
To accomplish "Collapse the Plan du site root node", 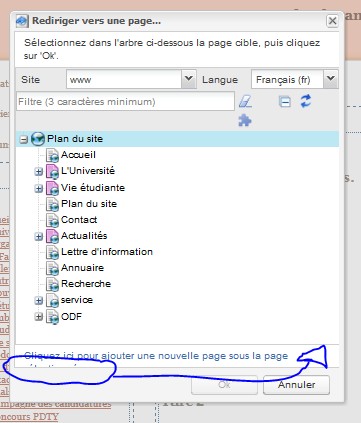I will point(23,139).
